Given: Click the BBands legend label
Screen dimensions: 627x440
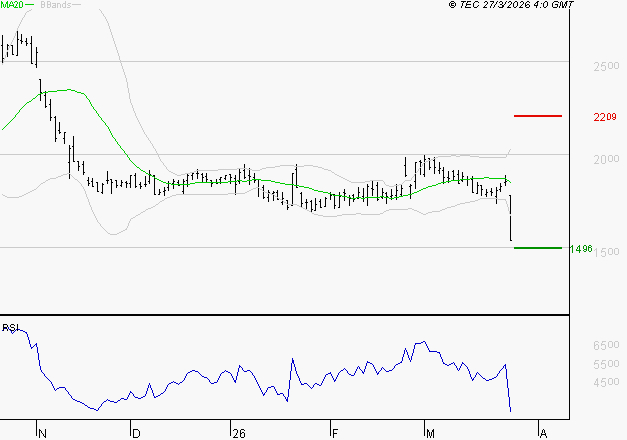Looking at the screenshot, I should pos(56,5).
